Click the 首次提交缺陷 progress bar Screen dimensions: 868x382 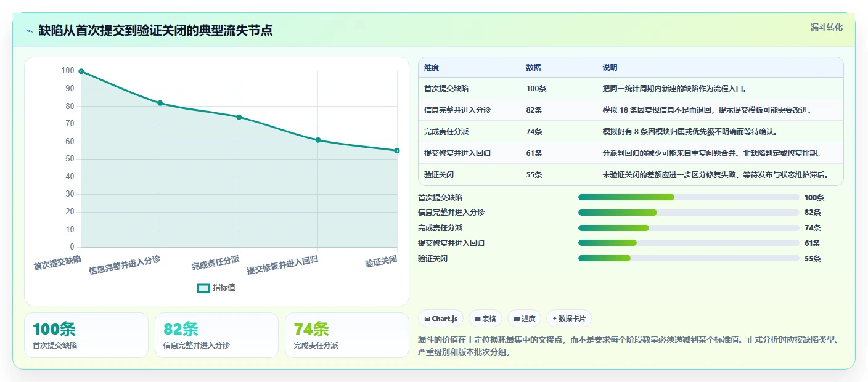point(689,197)
